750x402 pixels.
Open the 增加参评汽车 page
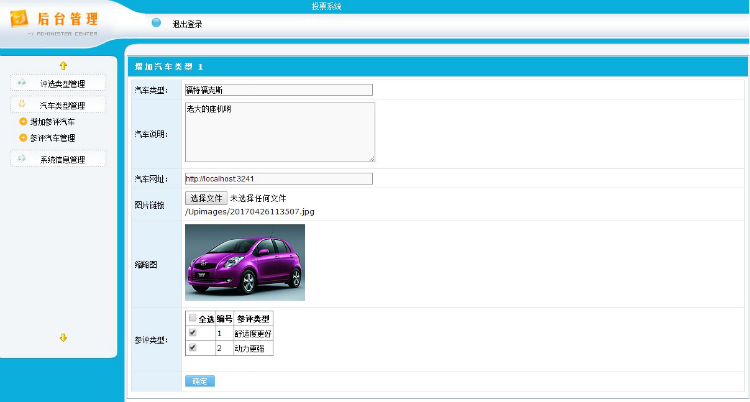click(x=52, y=122)
